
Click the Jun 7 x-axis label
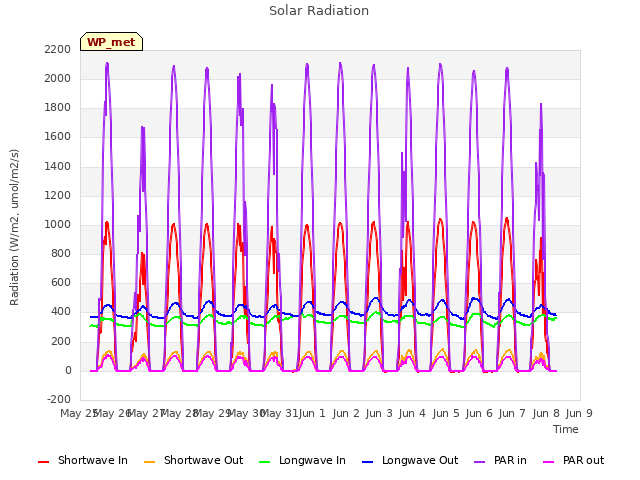pos(512,413)
